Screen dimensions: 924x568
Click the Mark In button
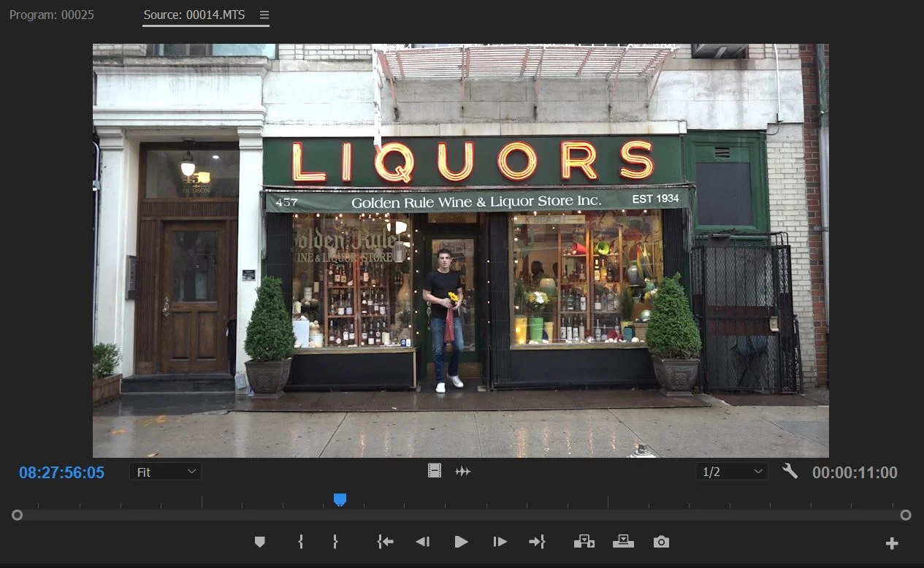coord(300,542)
